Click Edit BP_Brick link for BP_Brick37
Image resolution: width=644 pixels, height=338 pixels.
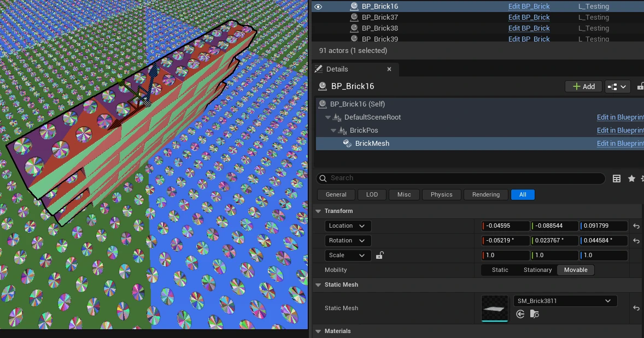(529, 17)
